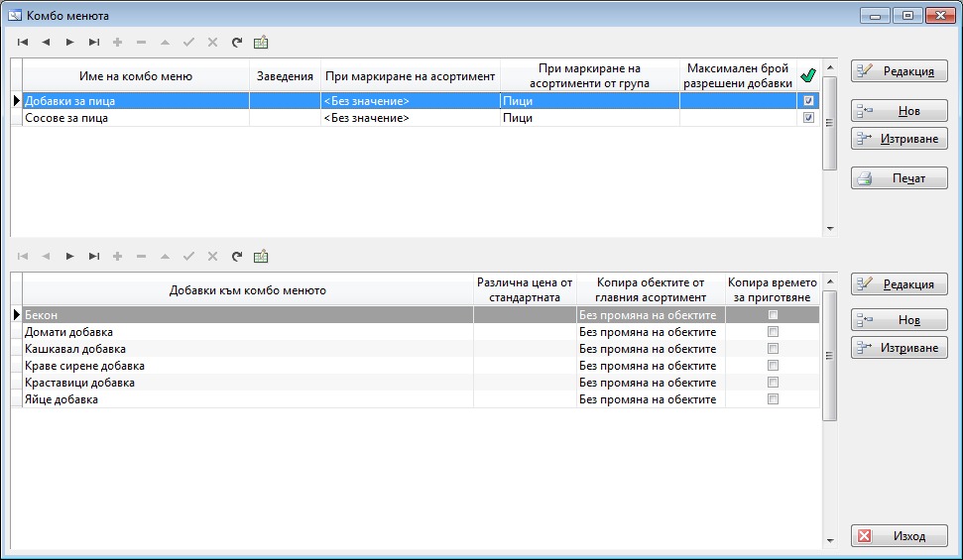Click next record arrow in upper navigator
Image resolution: width=963 pixels, height=560 pixels.
[69, 43]
